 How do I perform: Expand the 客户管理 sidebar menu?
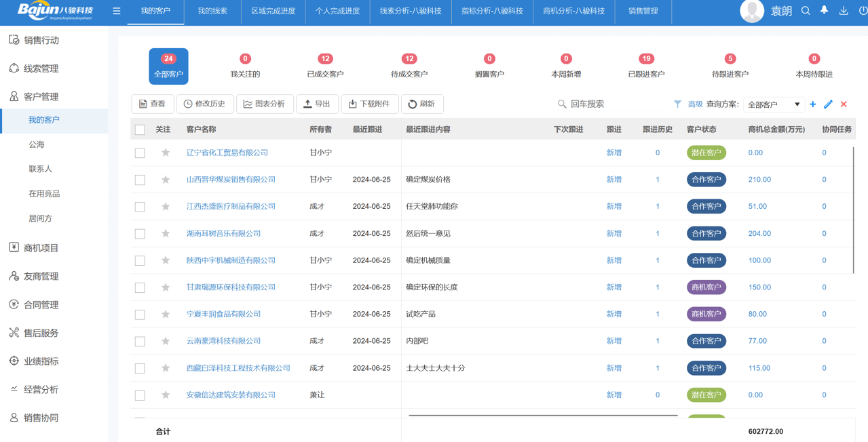pyautogui.click(x=41, y=96)
